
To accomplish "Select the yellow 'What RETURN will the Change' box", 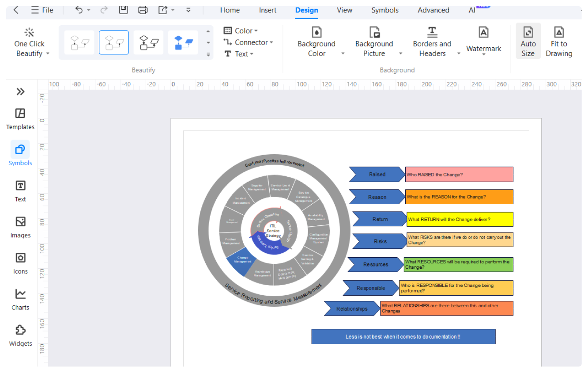I will pyautogui.click(x=460, y=219).
